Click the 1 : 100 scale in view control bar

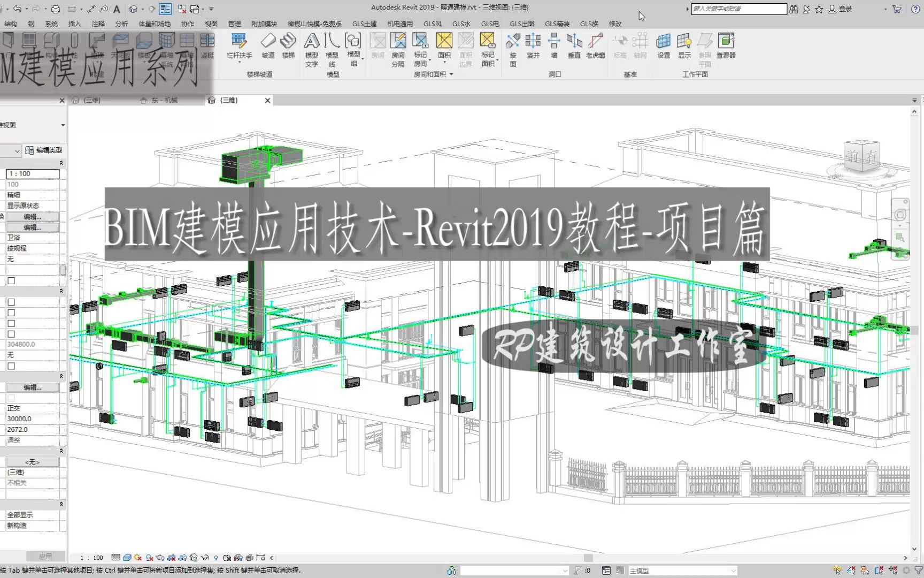(x=91, y=558)
